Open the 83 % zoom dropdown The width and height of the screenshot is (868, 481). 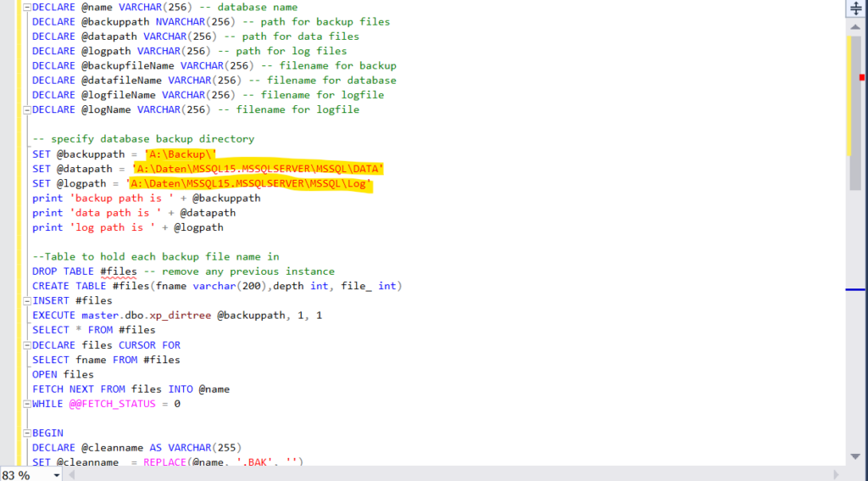click(57, 475)
